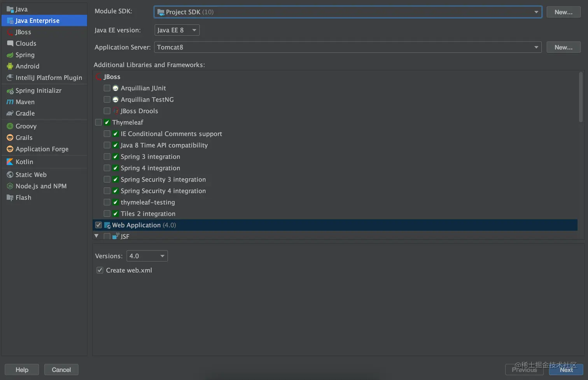Click the Project SDK folder icon
588x380 pixels.
tap(161, 12)
